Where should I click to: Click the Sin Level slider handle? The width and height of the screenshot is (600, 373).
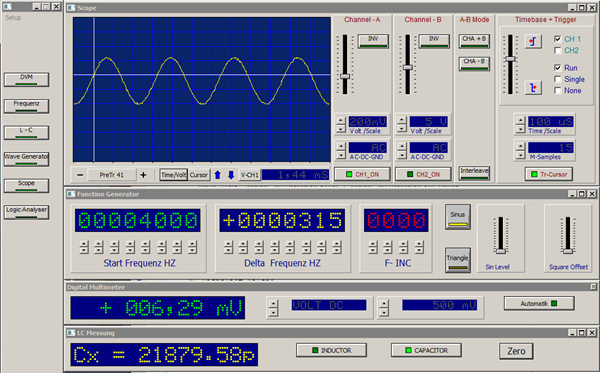tap(501, 251)
